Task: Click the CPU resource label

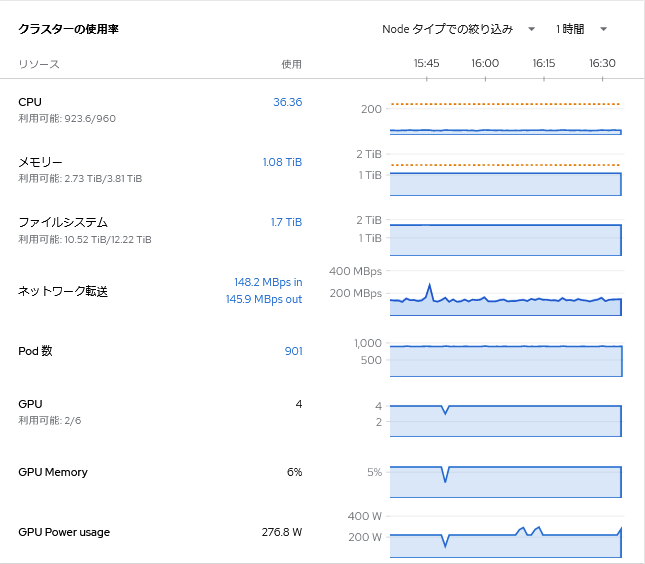Action: [x=30, y=102]
